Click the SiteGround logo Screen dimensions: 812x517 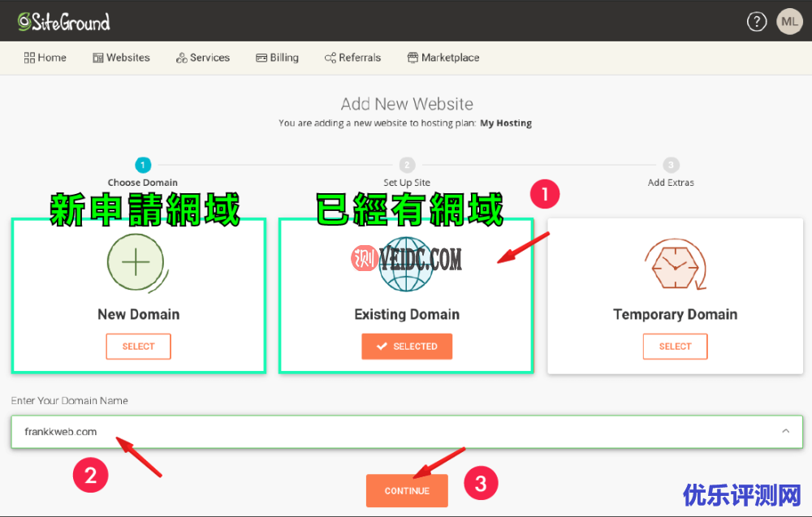[63, 22]
